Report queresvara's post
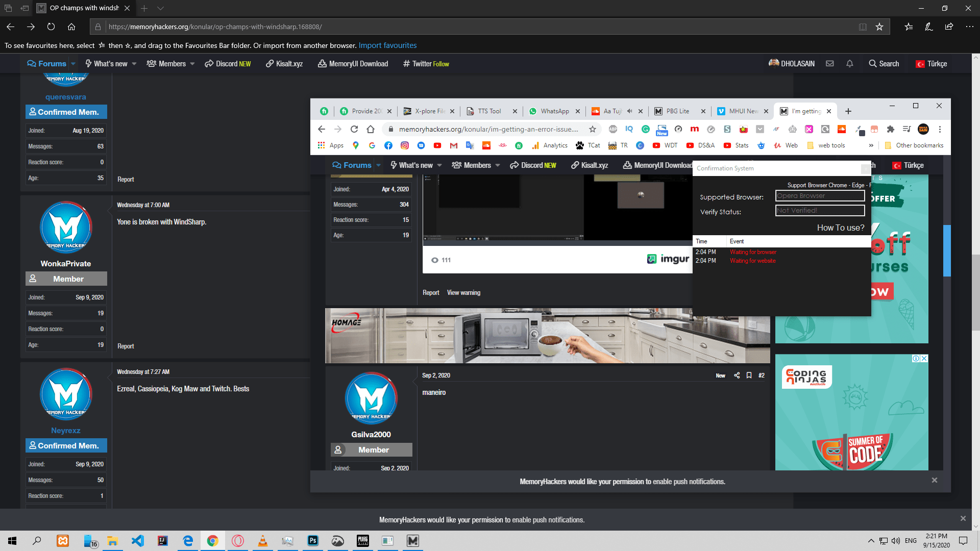Viewport: 980px width, 551px height. (126, 180)
